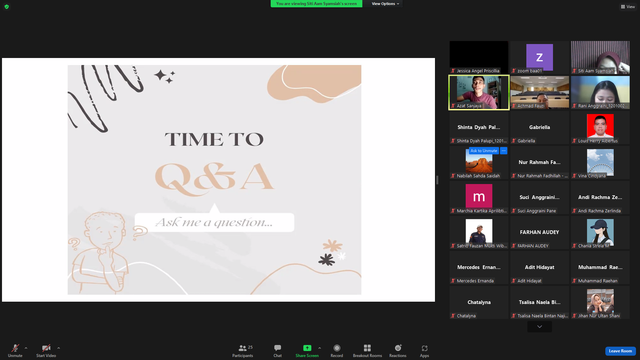Viewport: 640px width, 360px height.
Task: Open the View Options dropdown
Action: pyautogui.click(x=385, y=4)
